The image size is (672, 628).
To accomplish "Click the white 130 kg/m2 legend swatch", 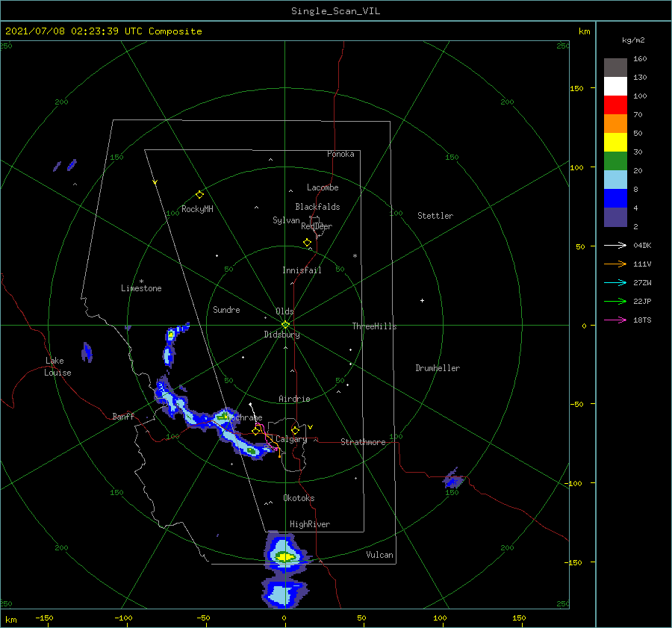I will tap(615, 87).
